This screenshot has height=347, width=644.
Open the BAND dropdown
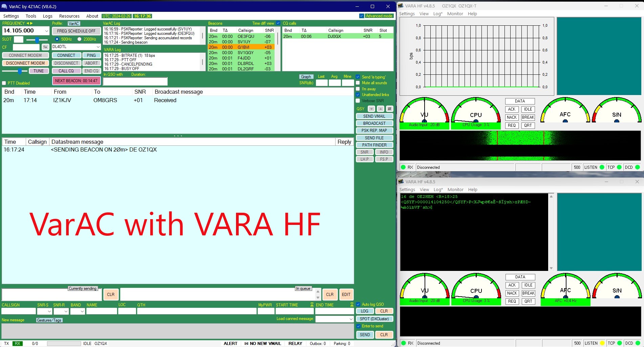point(82,311)
